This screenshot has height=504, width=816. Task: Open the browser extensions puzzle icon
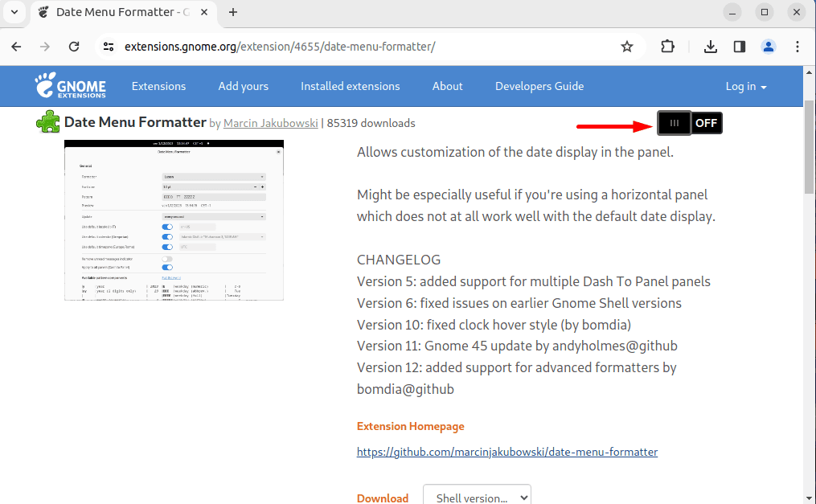tap(668, 47)
